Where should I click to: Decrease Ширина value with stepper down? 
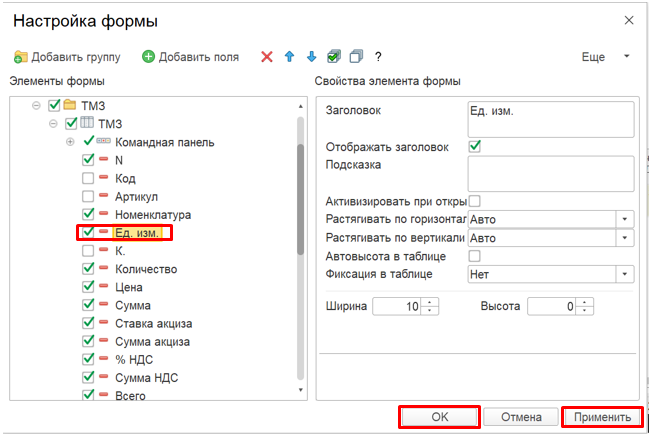(x=430, y=310)
